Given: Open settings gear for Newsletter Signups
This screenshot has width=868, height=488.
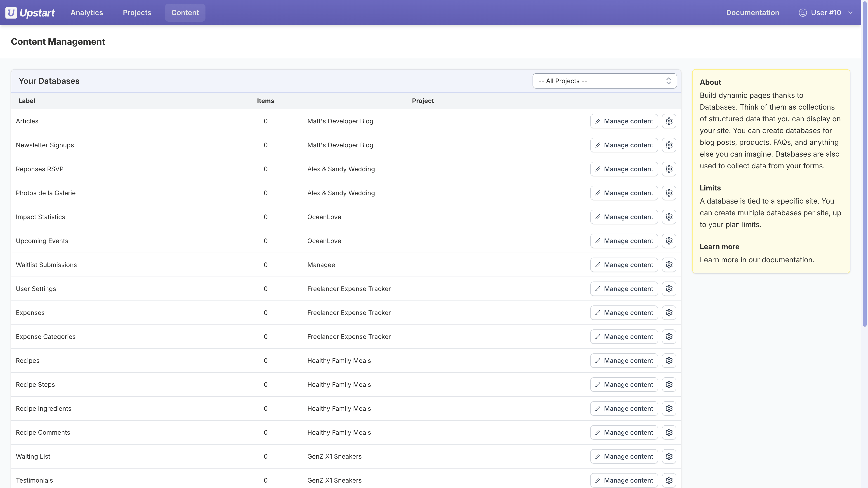Looking at the screenshot, I should tap(669, 145).
